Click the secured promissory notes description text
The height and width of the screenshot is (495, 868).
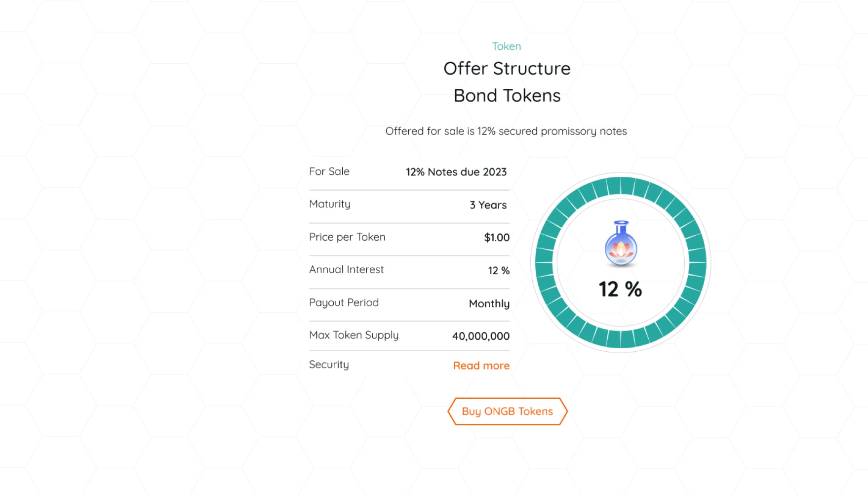(506, 131)
